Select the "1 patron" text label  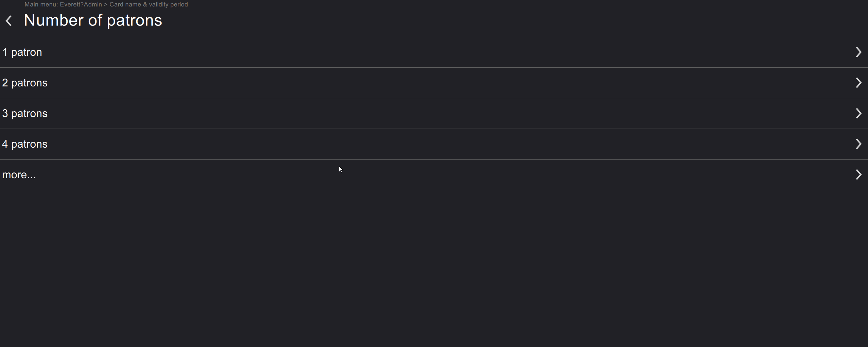(x=22, y=52)
